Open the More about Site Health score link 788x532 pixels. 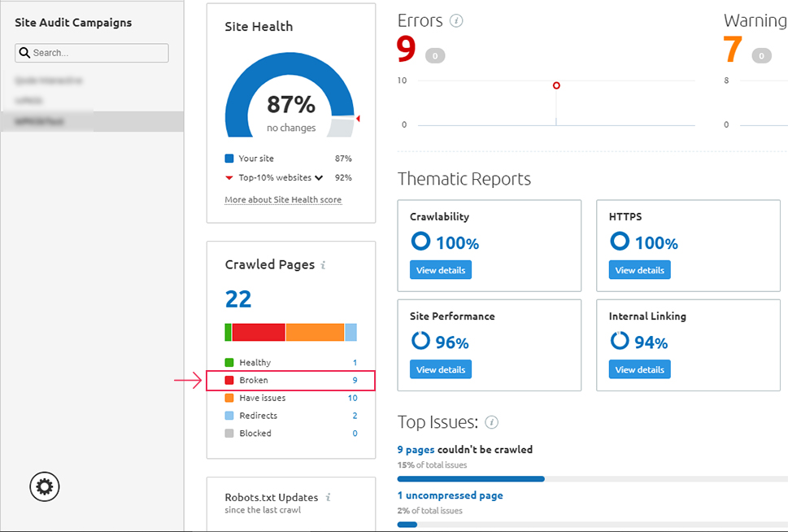pyautogui.click(x=282, y=199)
